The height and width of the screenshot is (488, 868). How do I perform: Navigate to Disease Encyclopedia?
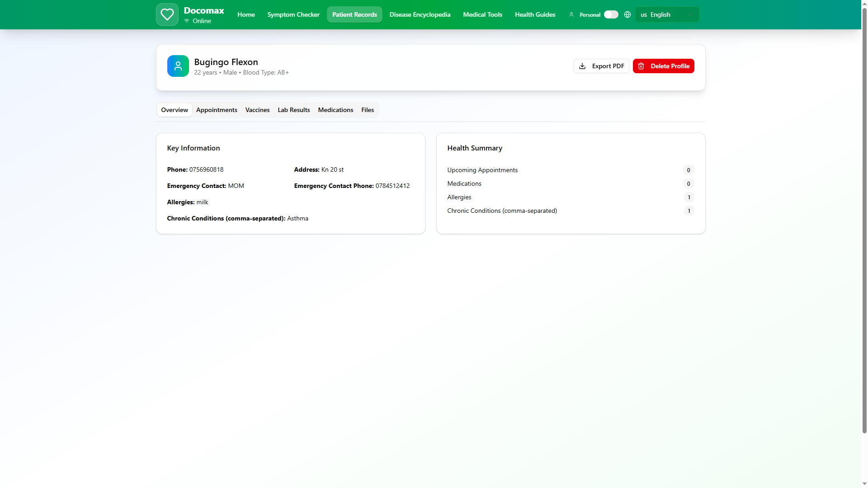point(420,14)
